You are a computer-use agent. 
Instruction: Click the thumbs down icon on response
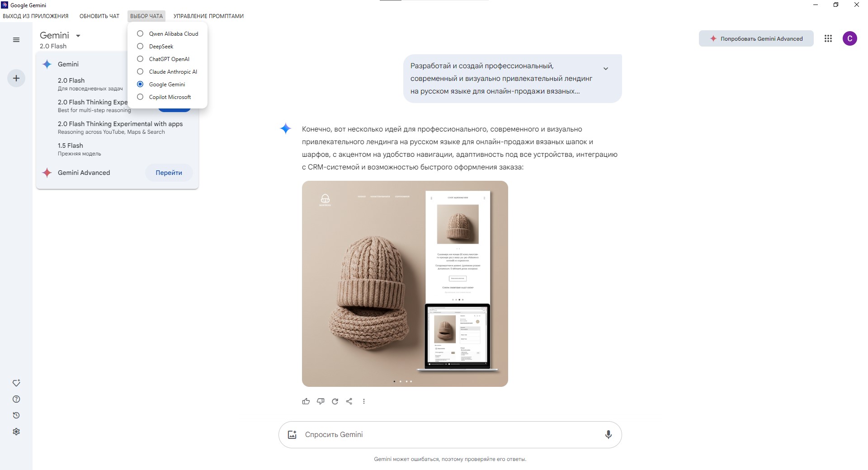coord(321,401)
